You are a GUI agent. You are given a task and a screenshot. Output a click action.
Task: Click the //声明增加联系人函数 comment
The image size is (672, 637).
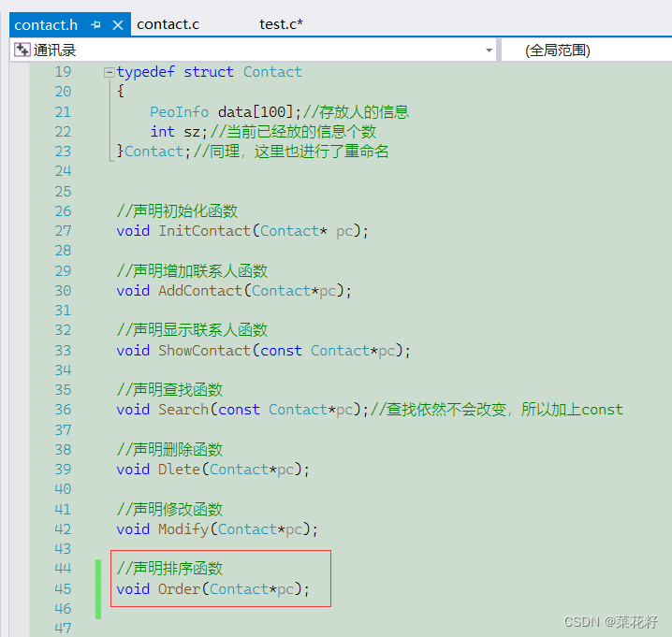(192, 270)
